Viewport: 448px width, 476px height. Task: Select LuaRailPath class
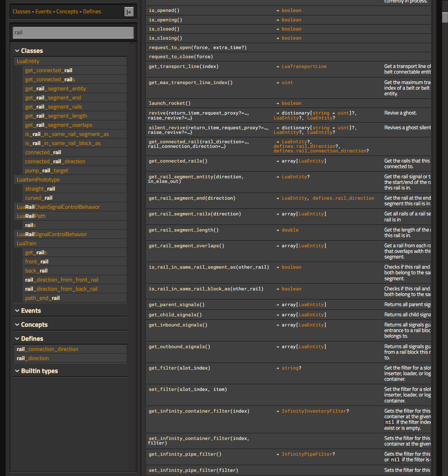click(31, 216)
